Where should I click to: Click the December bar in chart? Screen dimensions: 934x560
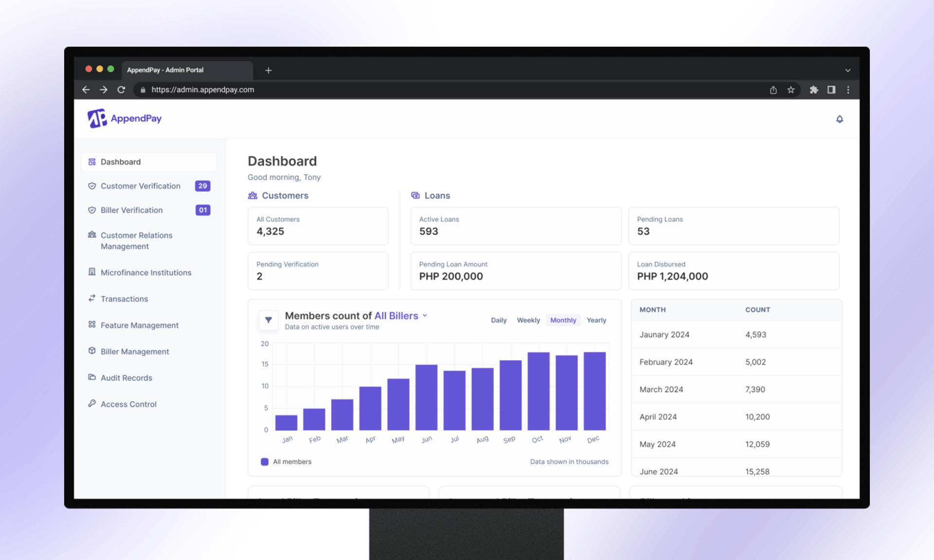point(594,391)
